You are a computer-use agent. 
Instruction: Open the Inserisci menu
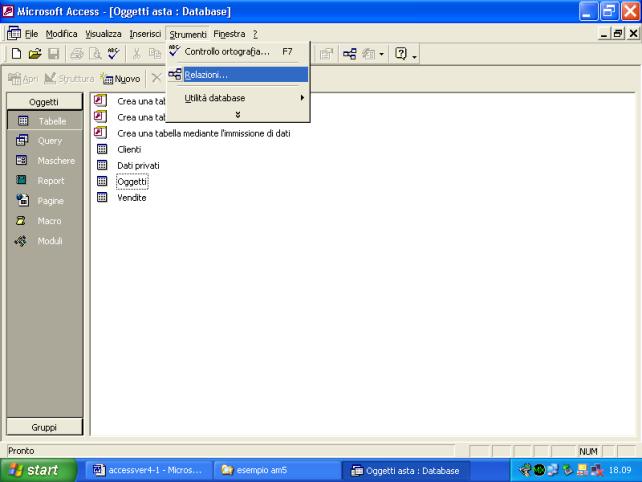[x=145, y=34]
